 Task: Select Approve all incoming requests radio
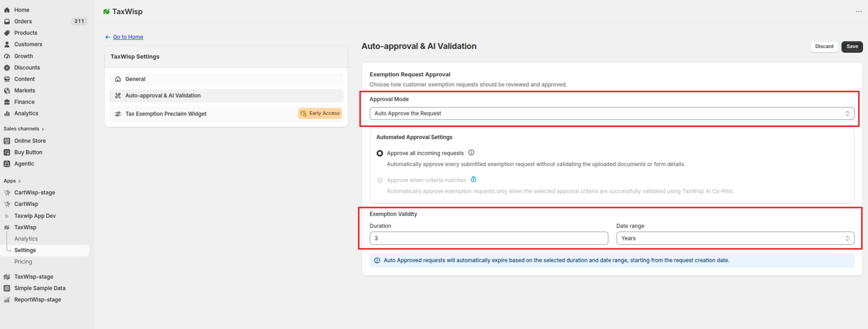(380, 153)
